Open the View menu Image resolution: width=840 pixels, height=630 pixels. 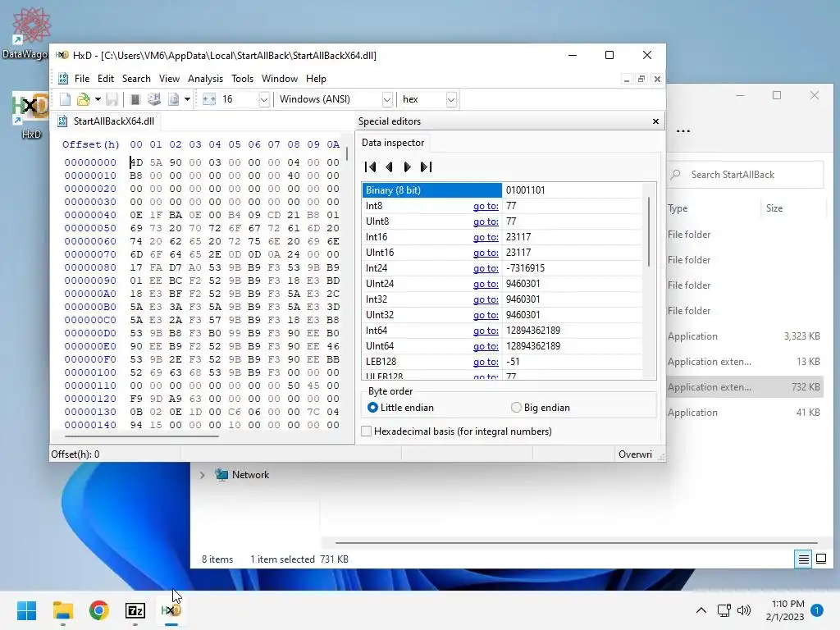[x=169, y=79]
